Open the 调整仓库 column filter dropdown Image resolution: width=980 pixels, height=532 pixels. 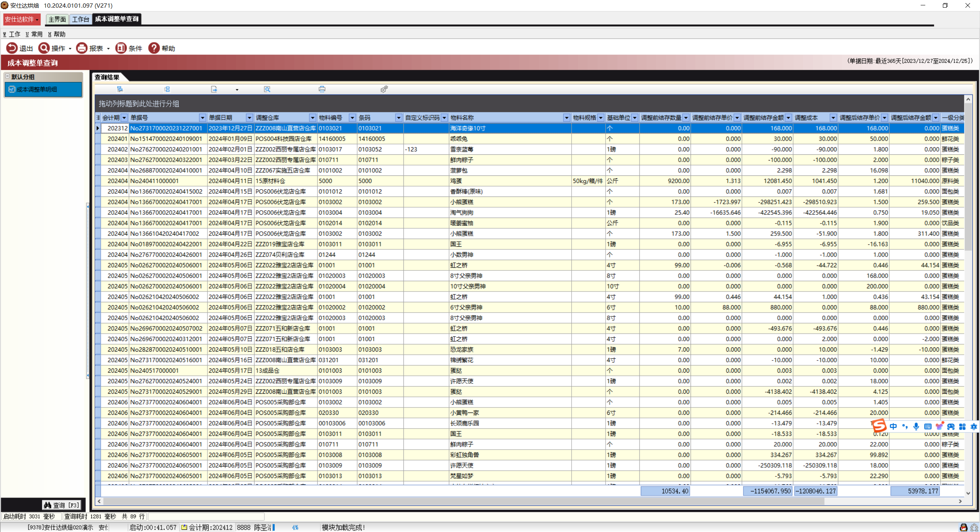click(312, 118)
